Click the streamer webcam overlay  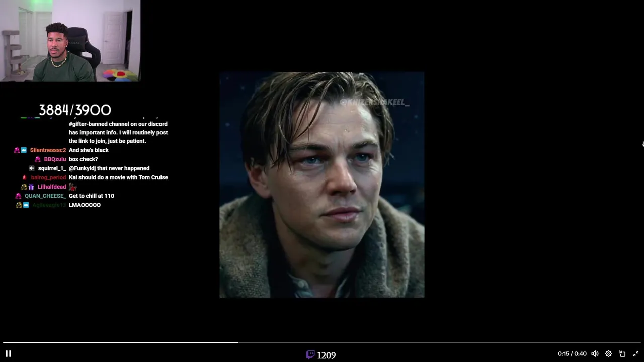pyautogui.click(x=70, y=41)
